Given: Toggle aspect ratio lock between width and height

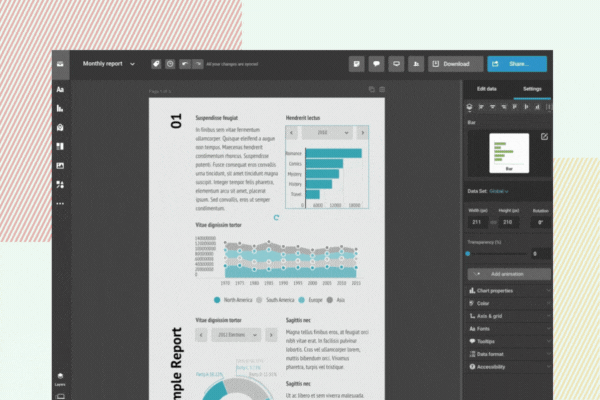Looking at the screenshot, I should pos(493,222).
